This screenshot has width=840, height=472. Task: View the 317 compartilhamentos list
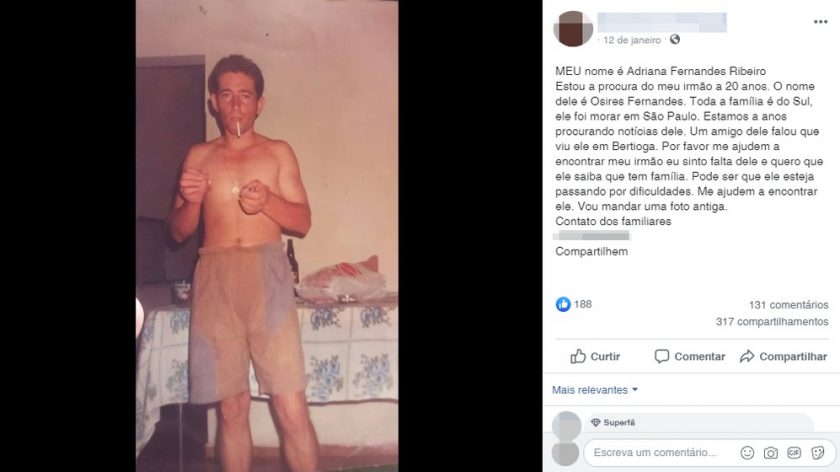(x=772, y=321)
